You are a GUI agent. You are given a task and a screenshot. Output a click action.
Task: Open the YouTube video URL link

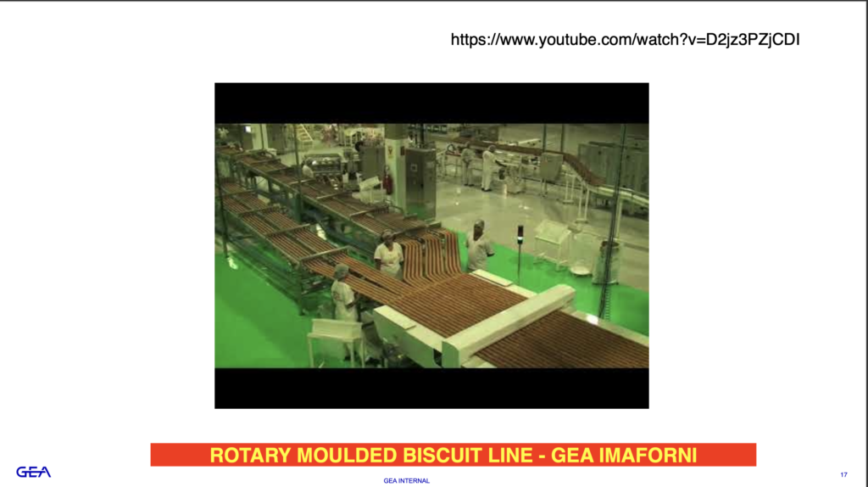(x=625, y=40)
